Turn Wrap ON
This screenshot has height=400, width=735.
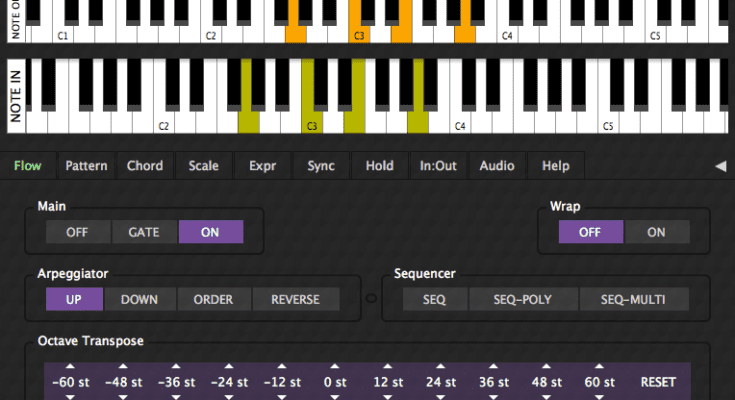(656, 232)
